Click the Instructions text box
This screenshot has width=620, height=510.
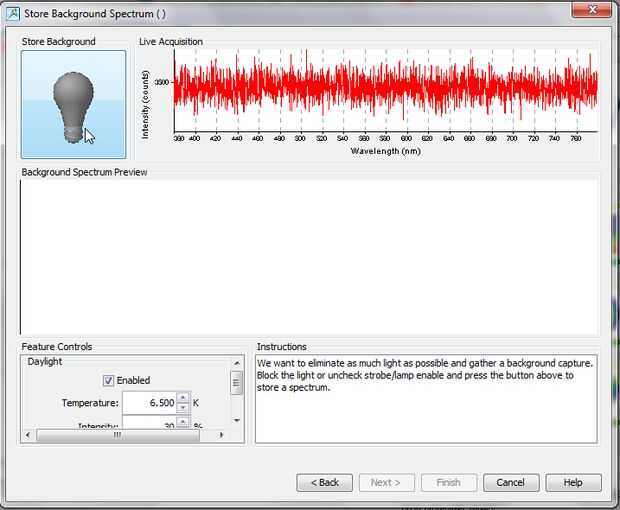tap(426, 399)
